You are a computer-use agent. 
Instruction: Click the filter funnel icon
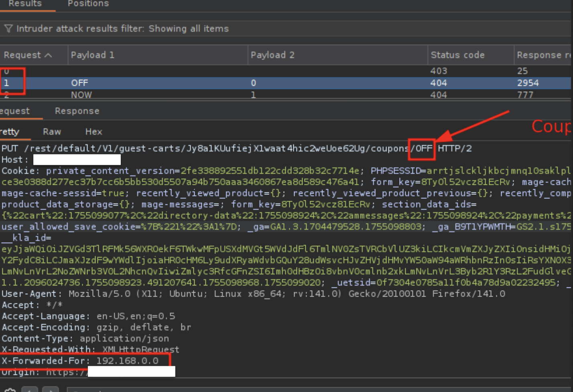(x=8, y=28)
